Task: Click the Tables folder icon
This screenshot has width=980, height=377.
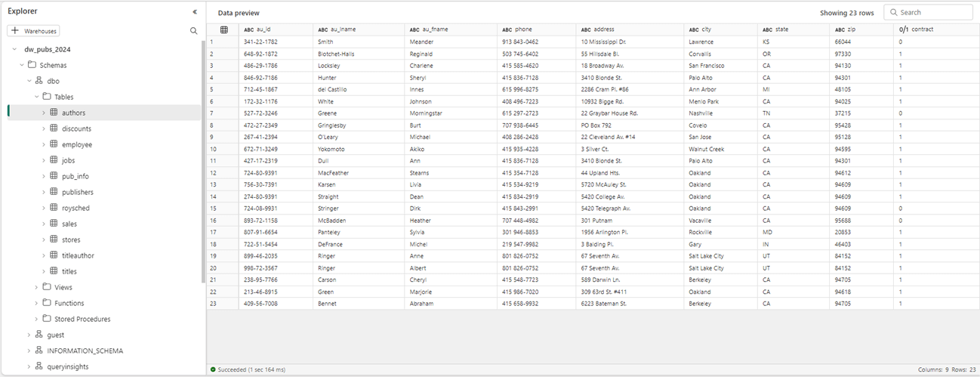Action: pyautogui.click(x=47, y=97)
